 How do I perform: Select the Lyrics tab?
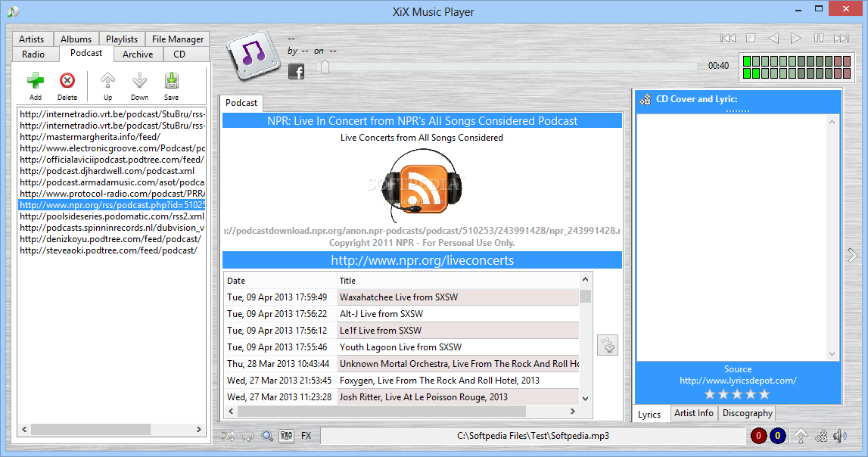tap(649, 414)
